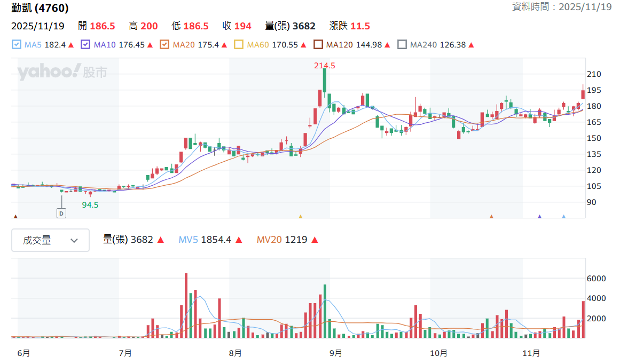Click the orange triangle marker in October
This screenshot has height=364, width=620.
(491, 217)
